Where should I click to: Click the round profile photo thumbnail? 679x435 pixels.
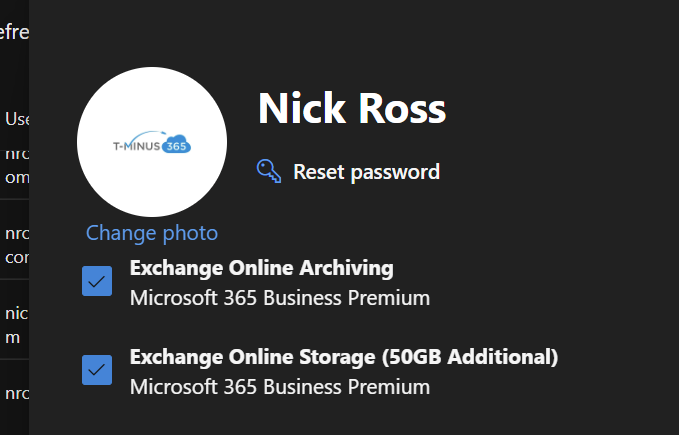pyautogui.click(x=152, y=142)
